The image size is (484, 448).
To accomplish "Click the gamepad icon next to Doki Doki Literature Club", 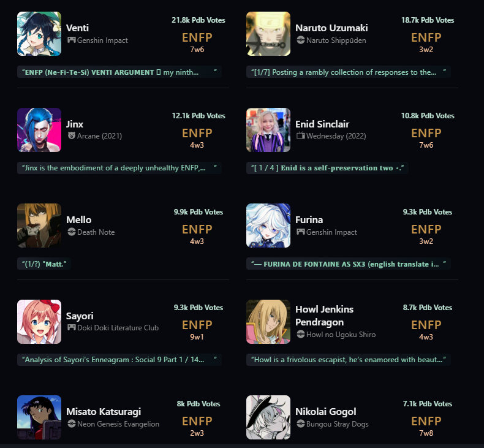I will tap(72, 327).
